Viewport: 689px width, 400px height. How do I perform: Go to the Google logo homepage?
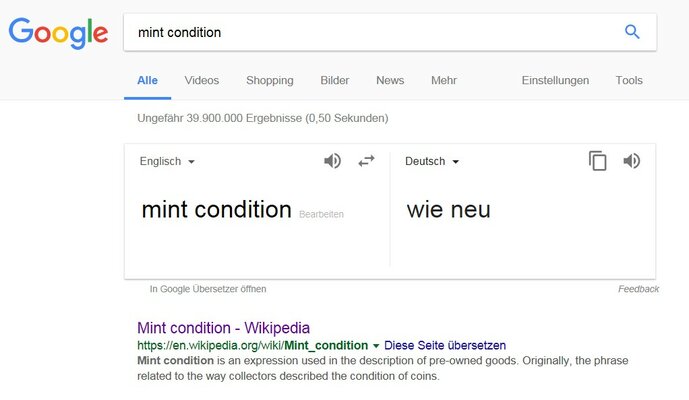click(58, 33)
